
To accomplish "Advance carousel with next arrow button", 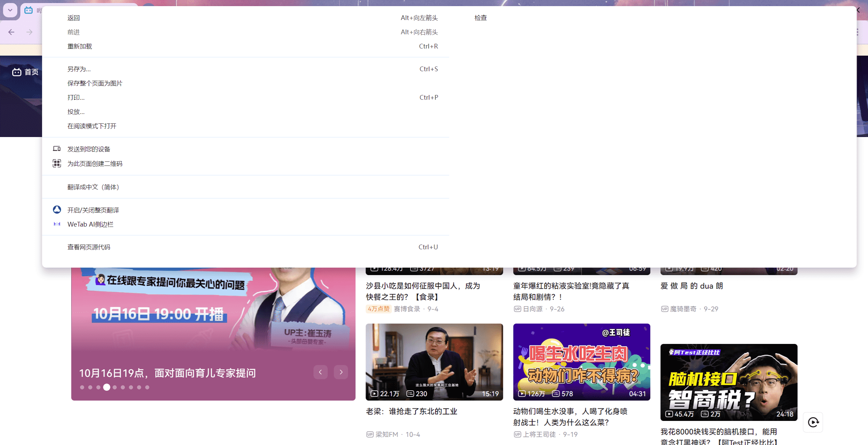I will [341, 372].
